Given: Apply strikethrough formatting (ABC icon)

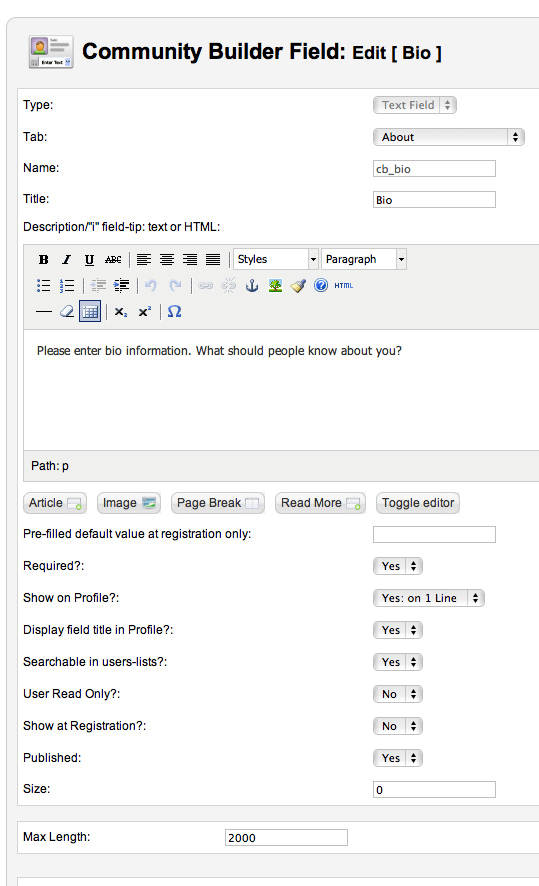Looking at the screenshot, I should tap(112, 259).
